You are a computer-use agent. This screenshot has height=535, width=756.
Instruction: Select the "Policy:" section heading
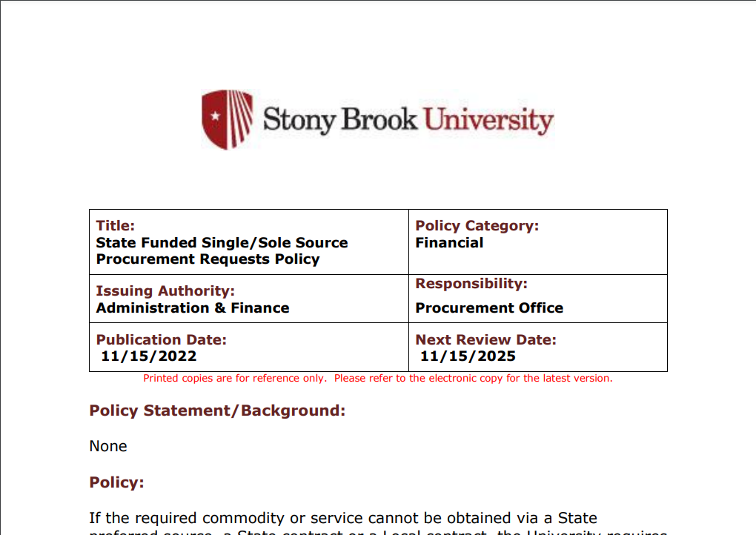pos(116,482)
